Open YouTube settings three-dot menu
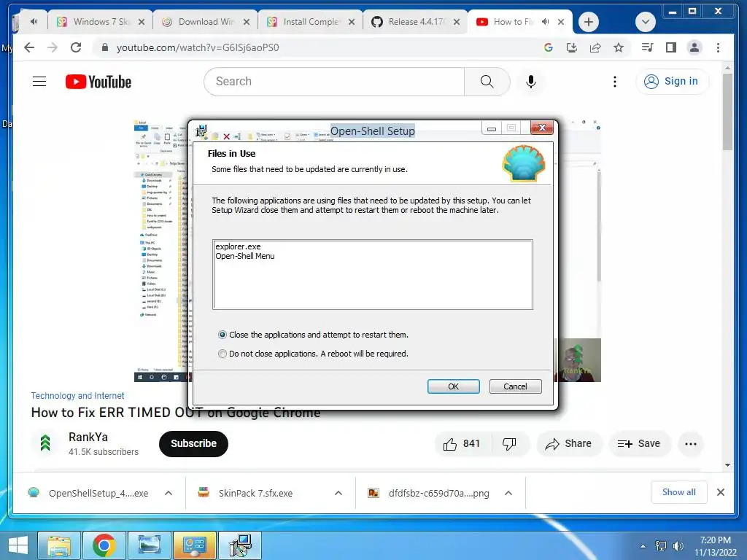747x560 pixels. (x=614, y=82)
